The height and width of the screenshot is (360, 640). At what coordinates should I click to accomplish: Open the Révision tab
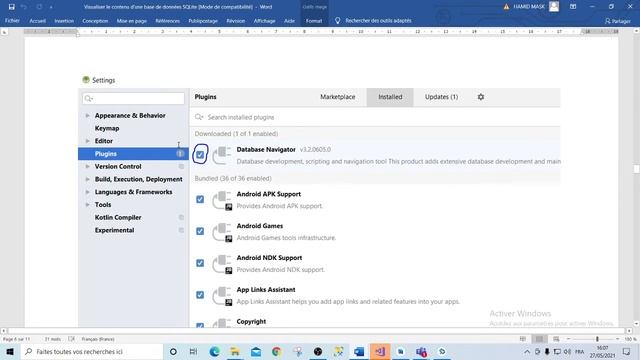[236, 20]
